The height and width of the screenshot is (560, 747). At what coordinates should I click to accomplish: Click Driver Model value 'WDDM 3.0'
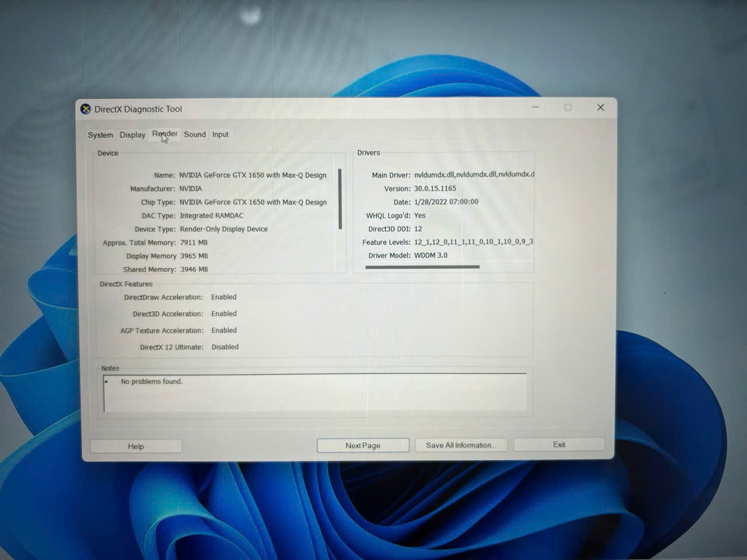(431, 255)
